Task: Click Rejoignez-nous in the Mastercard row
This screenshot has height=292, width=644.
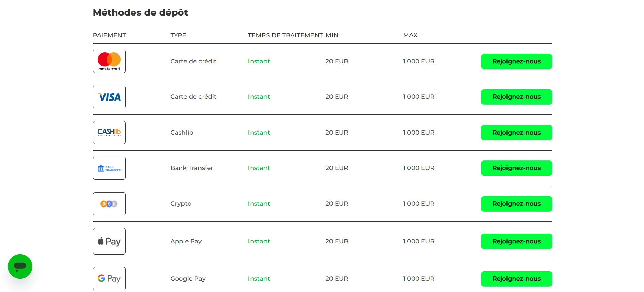Action: (516, 61)
